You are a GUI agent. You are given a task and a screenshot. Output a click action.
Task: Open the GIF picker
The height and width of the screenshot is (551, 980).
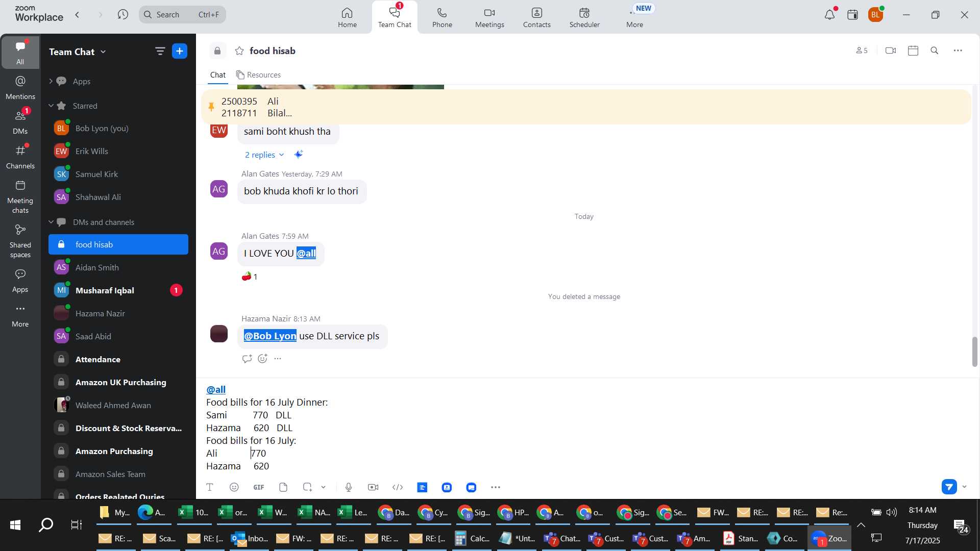(x=259, y=487)
